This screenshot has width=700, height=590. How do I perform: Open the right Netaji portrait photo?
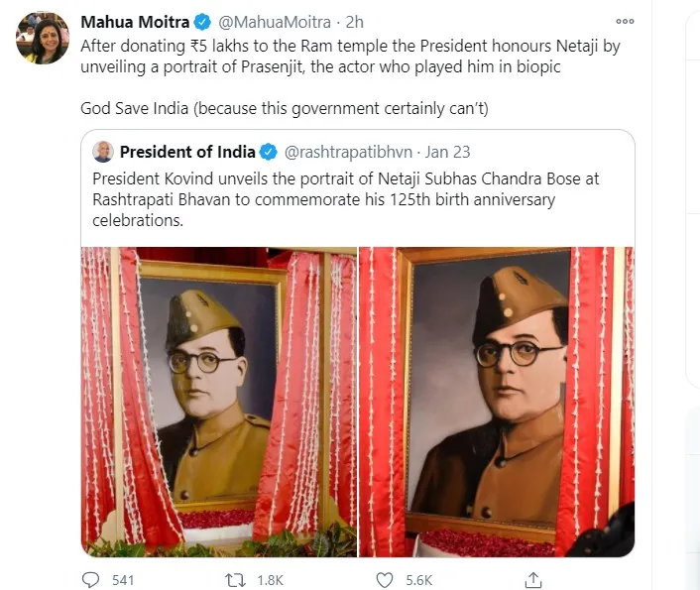497,402
